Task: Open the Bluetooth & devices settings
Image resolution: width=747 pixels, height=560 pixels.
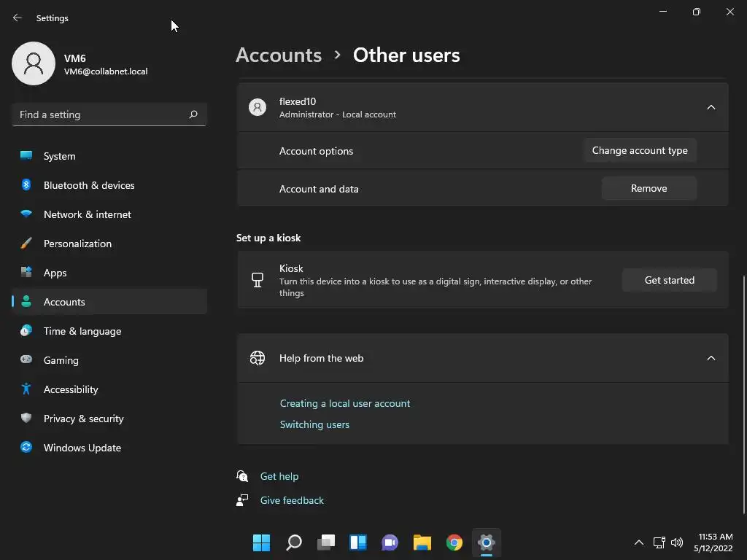Action: coord(109,185)
